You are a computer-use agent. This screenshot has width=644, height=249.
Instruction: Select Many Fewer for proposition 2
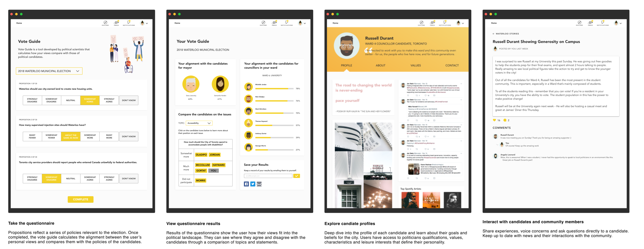point(32,136)
